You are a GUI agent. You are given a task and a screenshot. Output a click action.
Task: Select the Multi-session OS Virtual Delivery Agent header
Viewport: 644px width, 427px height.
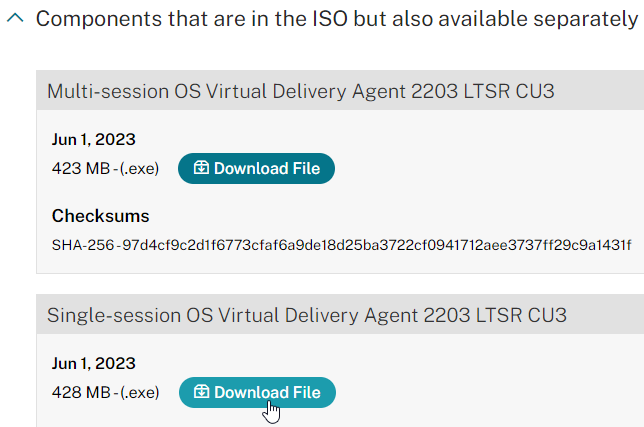[340, 91]
